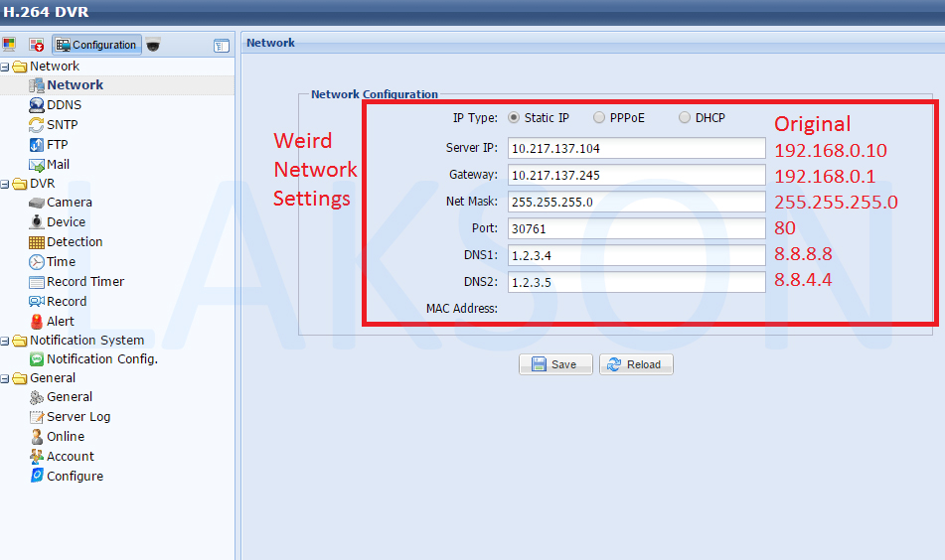Open DDNS settings in the tree
Viewport: 945px width, 560px height.
(64, 105)
